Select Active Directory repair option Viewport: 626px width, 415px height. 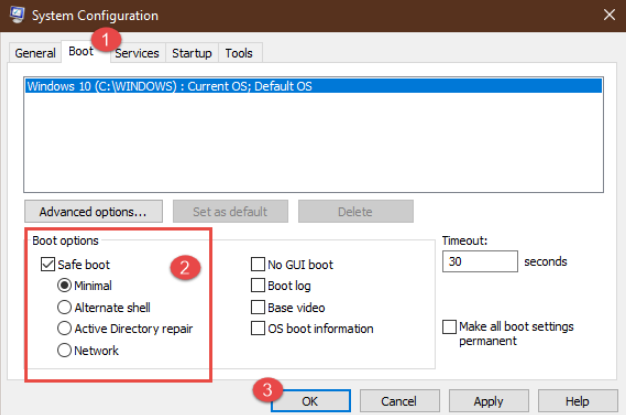click(x=65, y=328)
